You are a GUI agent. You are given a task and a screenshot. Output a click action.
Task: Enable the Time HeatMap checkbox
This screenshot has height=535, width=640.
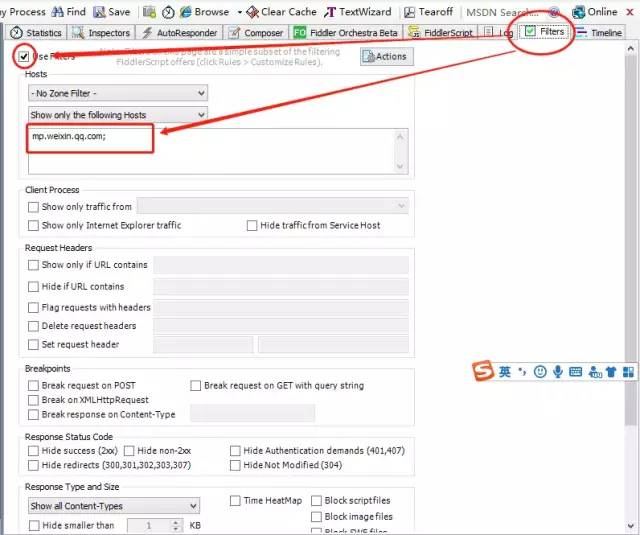click(235, 501)
